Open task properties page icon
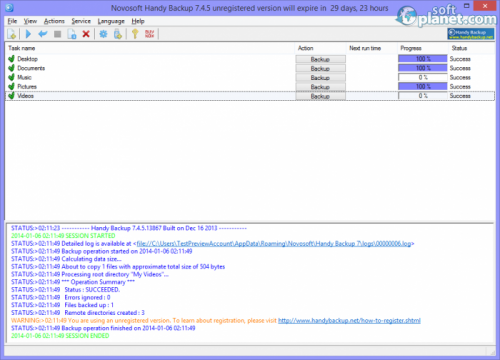 [x=72, y=34]
